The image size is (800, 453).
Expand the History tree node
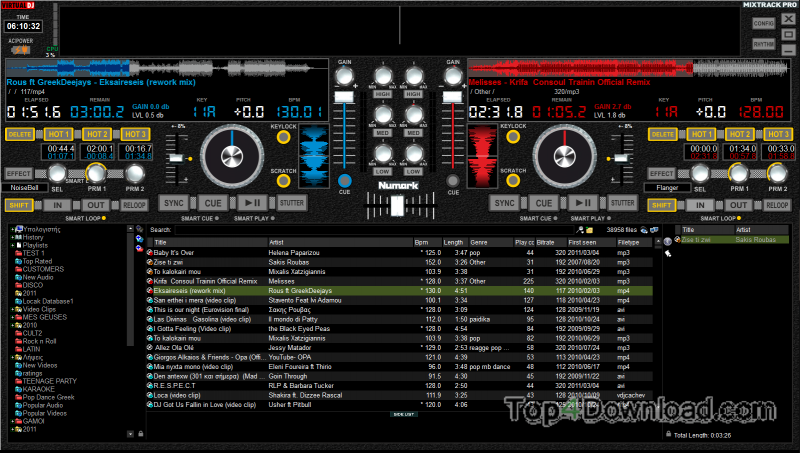(12, 238)
